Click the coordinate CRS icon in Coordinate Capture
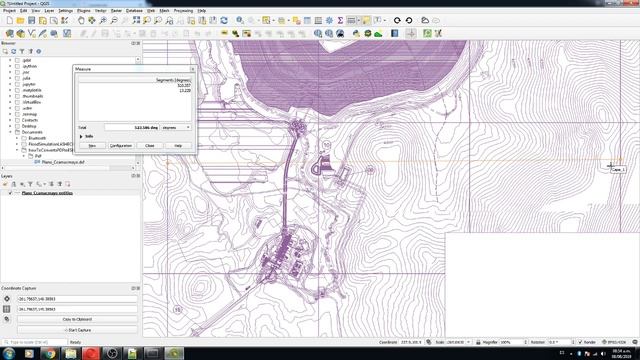640x360 pixels. click(7, 299)
